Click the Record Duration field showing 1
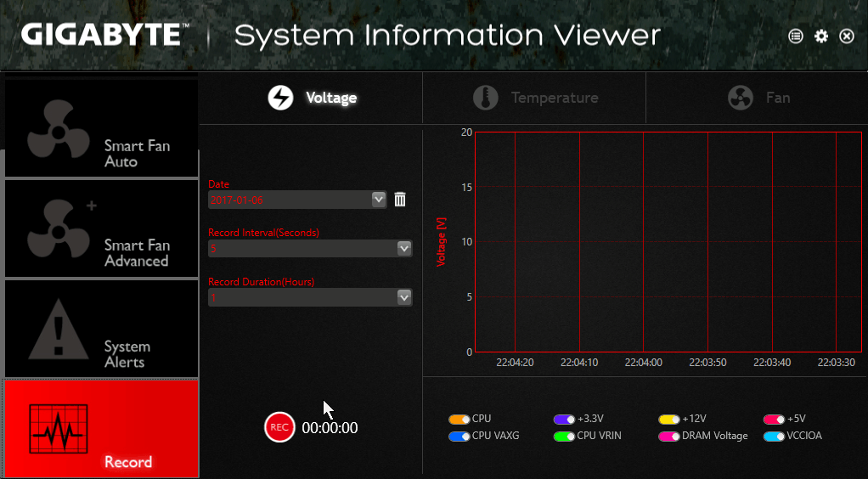Viewport: 868px width, 479px height. click(x=310, y=297)
